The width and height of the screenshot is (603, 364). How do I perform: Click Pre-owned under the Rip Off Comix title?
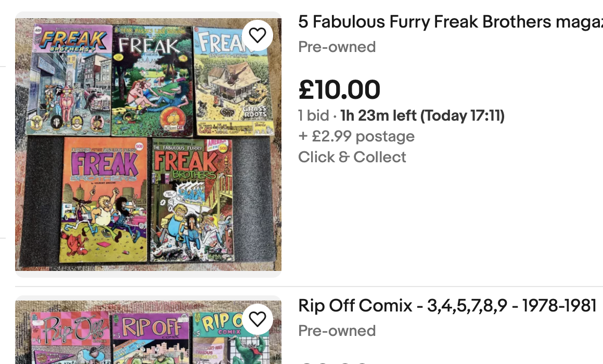pyautogui.click(x=337, y=331)
